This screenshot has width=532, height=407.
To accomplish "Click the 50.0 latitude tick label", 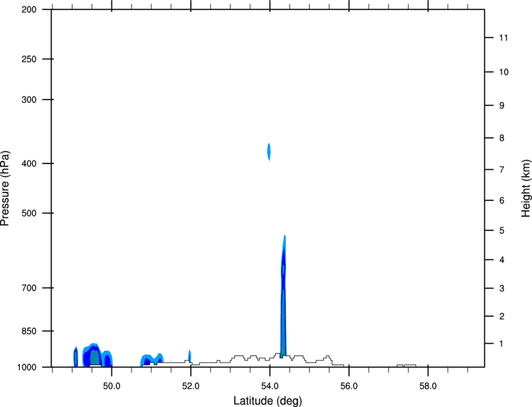I will [x=111, y=386].
